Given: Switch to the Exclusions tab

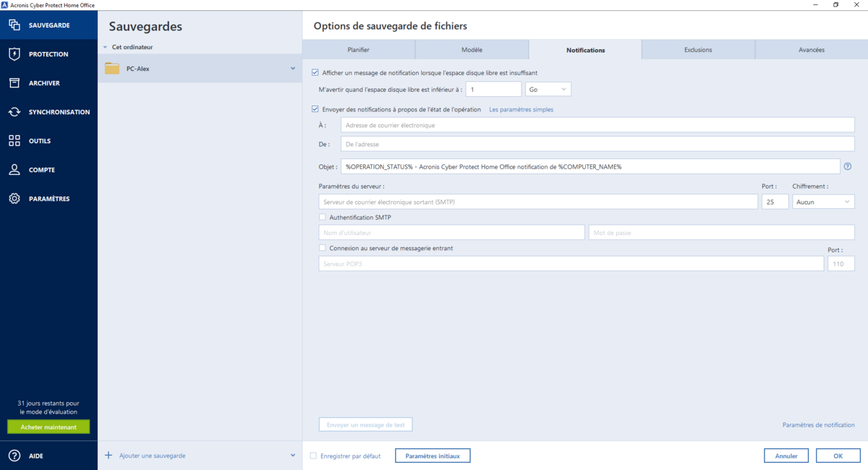Looking at the screenshot, I should tap(698, 50).
